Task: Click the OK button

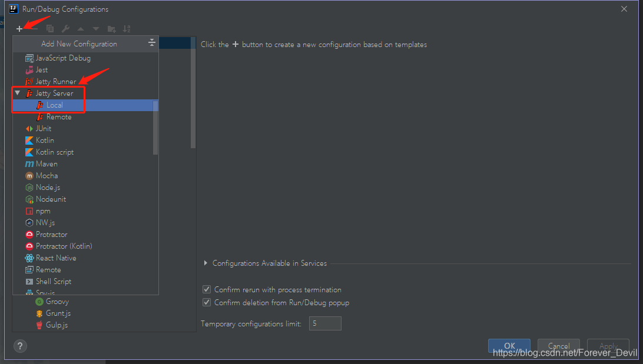Action: click(x=509, y=346)
